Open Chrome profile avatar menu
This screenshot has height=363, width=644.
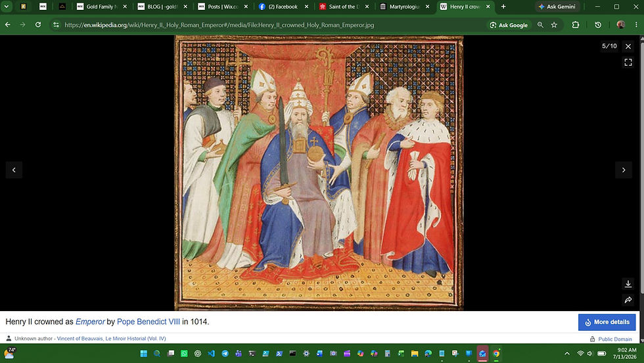coord(620,25)
